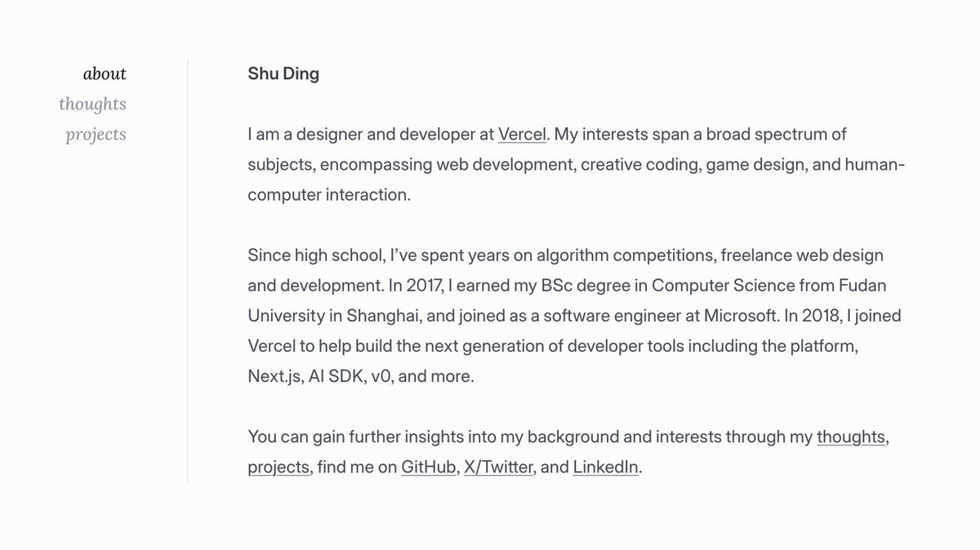Click the underlined projects link in paragraph
The image size is (980, 550).
(278, 468)
